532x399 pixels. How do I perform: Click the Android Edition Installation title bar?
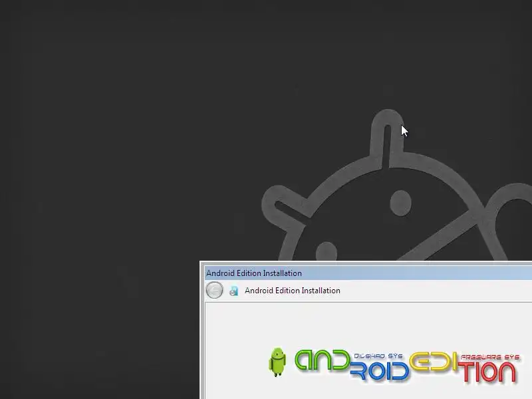click(x=368, y=273)
